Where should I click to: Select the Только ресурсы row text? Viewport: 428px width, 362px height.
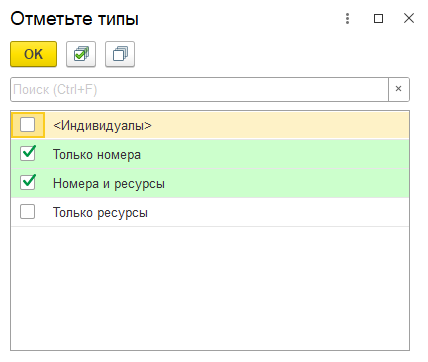(x=100, y=213)
